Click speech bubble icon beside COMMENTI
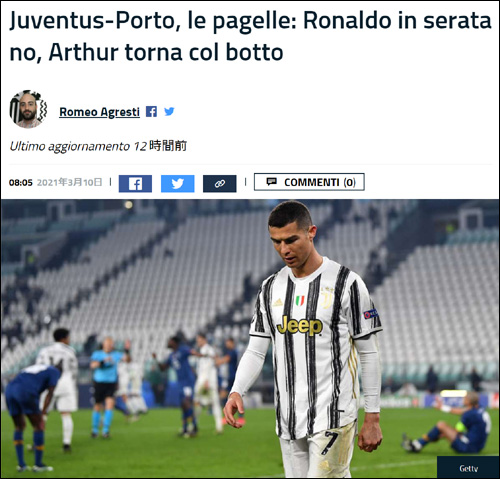 [271, 182]
